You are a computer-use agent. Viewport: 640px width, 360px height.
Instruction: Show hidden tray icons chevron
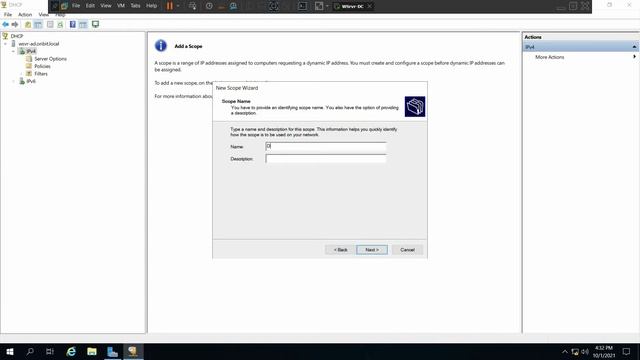pyautogui.click(x=565, y=352)
